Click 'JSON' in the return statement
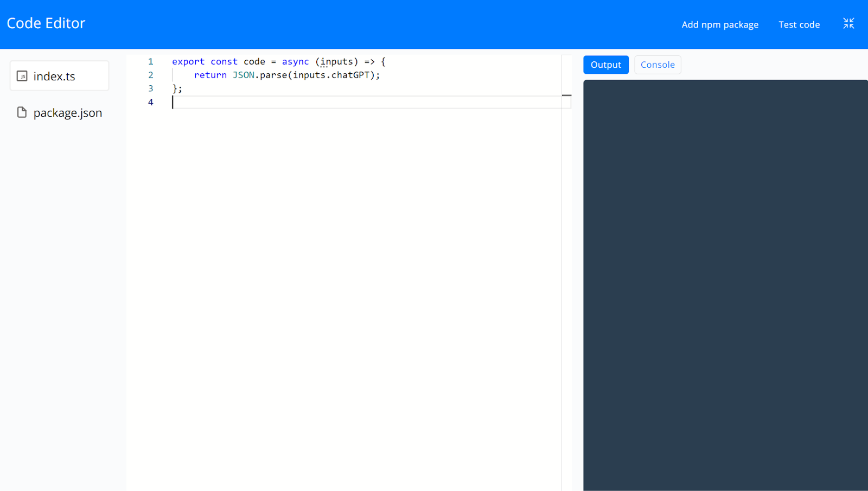The height and width of the screenshot is (491, 868). (244, 75)
